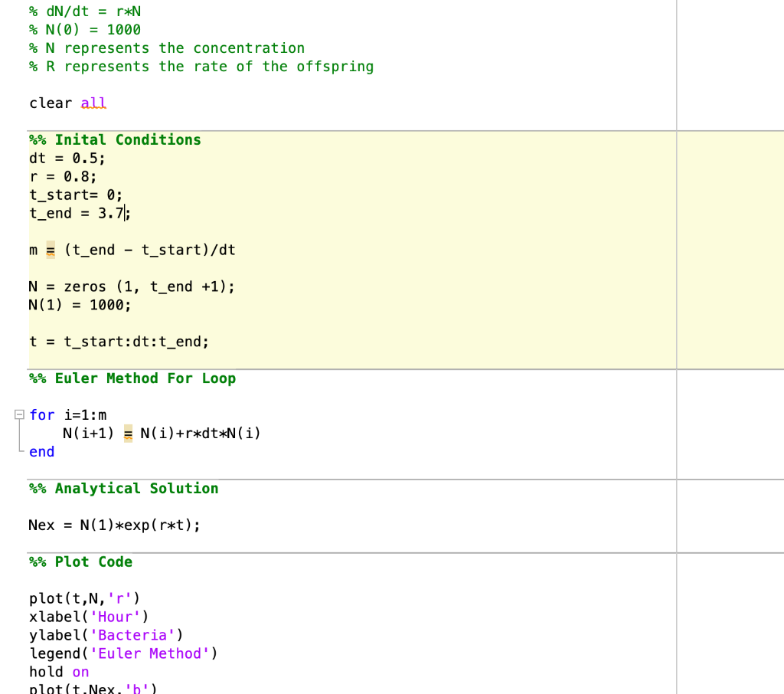Click the highlighted equals sign after m
Image resolution: width=784 pixels, height=694 pixels.
[51, 250]
